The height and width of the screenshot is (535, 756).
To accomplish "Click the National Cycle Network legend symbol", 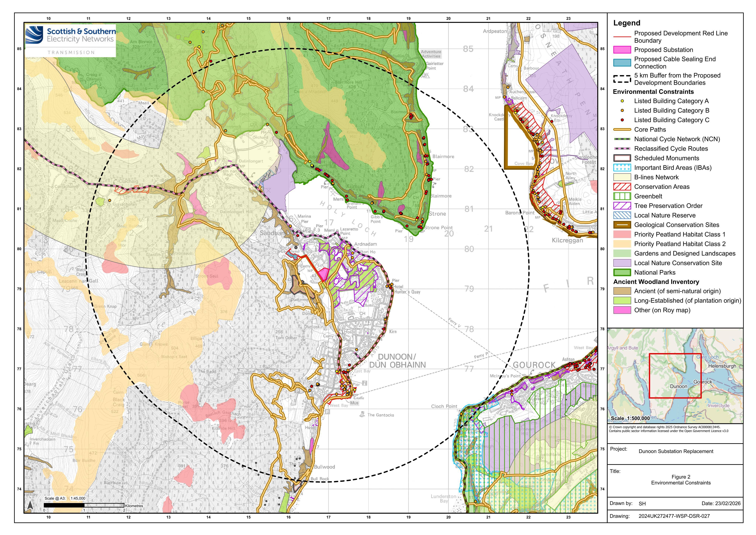I will pos(622,139).
